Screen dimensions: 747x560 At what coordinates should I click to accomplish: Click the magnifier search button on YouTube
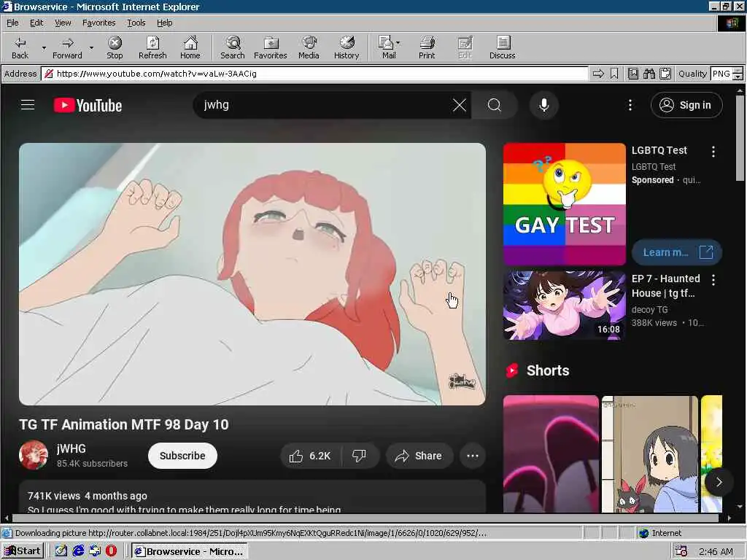click(495, 105)
